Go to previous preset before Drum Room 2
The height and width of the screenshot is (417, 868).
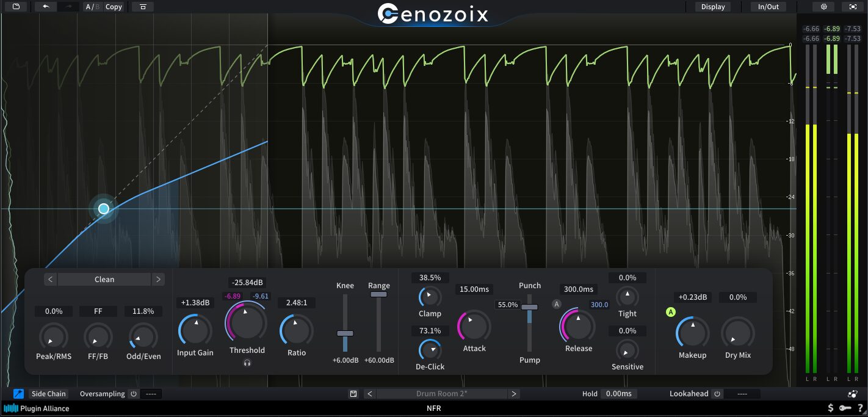370,394
